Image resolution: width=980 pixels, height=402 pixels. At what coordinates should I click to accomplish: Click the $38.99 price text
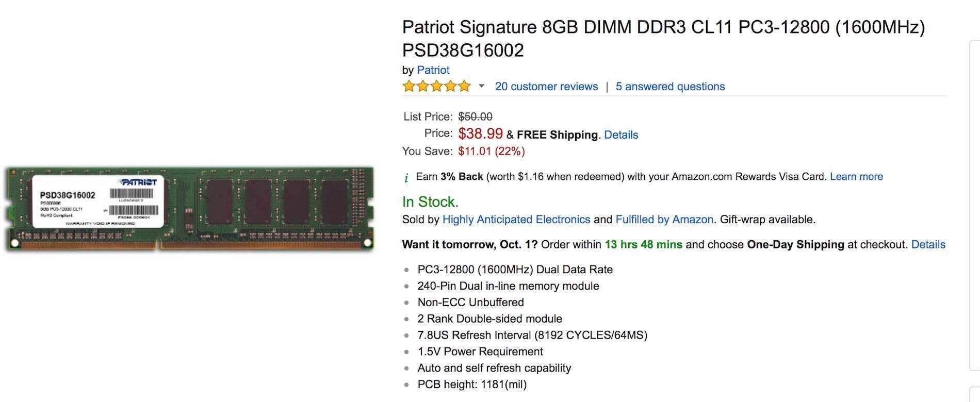point(480,133)
